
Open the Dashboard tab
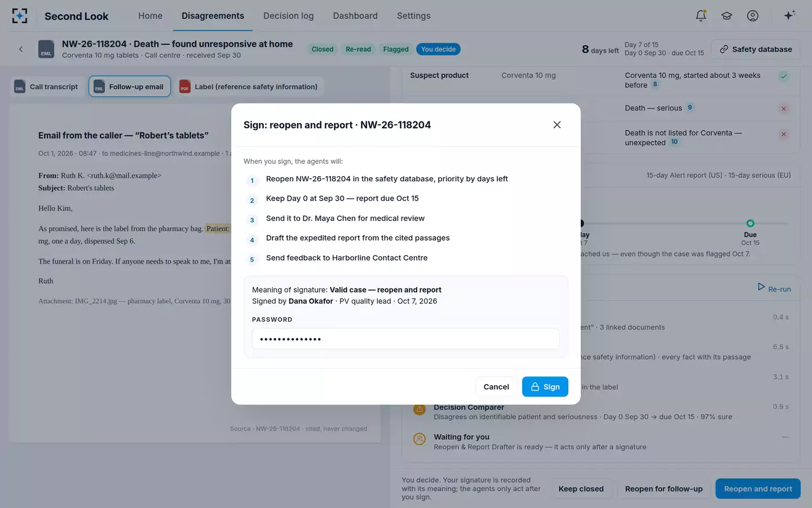355,16
